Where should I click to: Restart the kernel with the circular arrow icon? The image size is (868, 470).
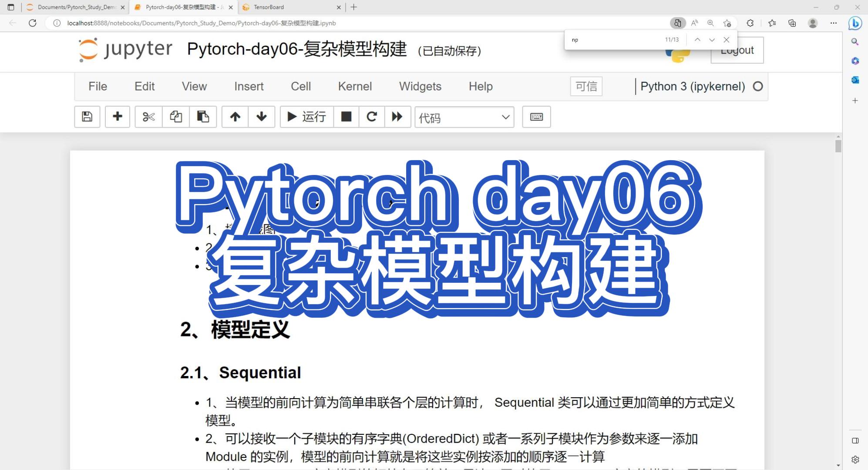tap(372, 117)
